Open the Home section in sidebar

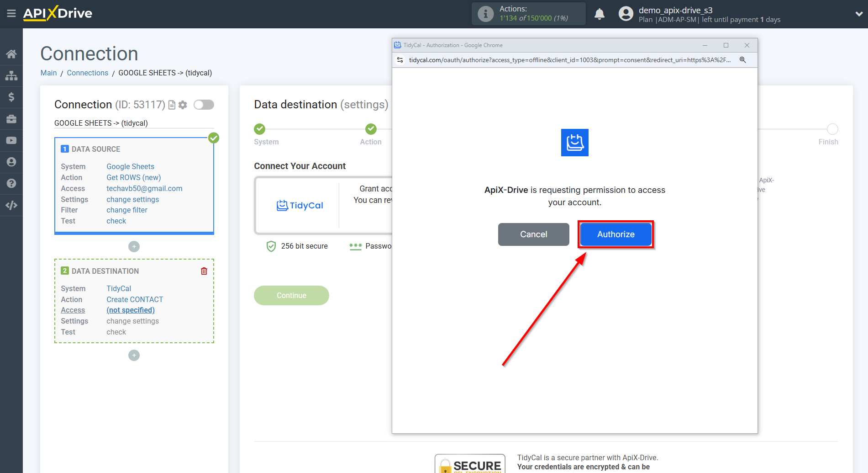point(11,53)
